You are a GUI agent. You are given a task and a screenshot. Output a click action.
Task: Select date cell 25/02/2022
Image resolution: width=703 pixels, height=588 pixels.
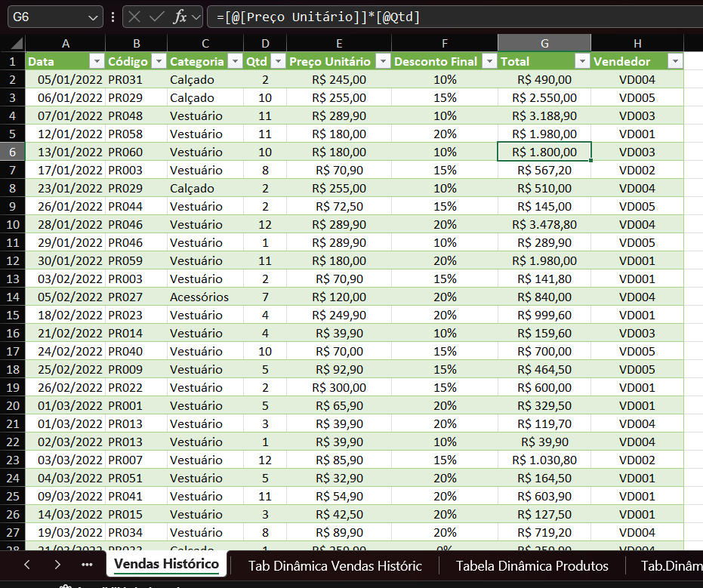click(66, 369)
